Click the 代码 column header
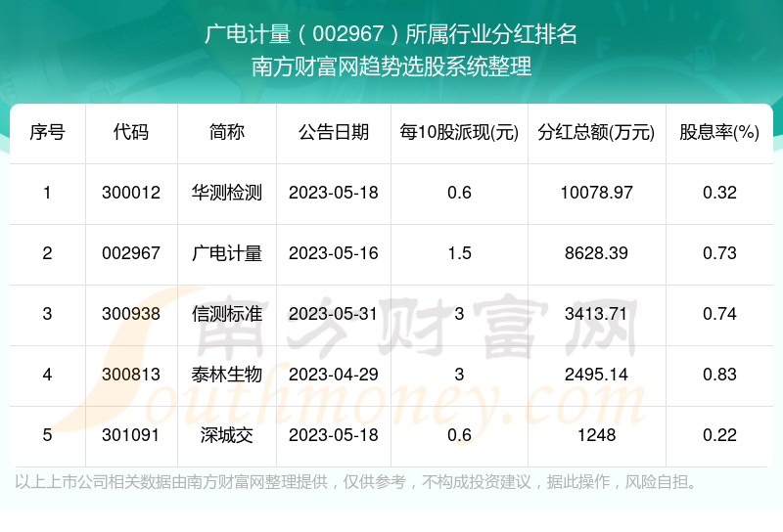The height and width of the screenshot is (532, 783). (131, 132)
